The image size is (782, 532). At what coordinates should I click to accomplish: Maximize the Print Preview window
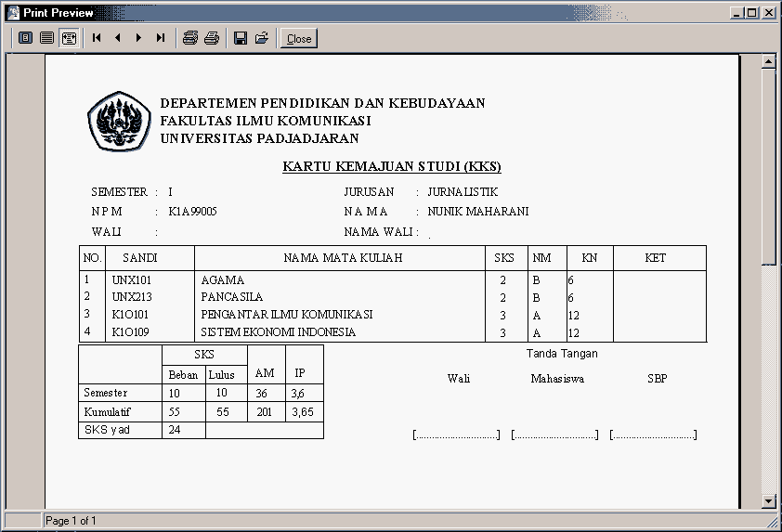click(752, 13)
